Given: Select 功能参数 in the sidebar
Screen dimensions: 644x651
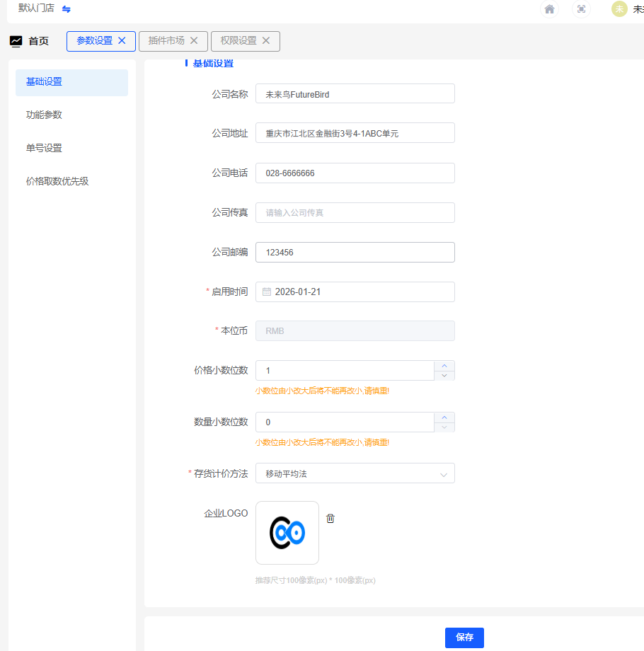Looking at the screenshot, I should [x=44, y=115].
